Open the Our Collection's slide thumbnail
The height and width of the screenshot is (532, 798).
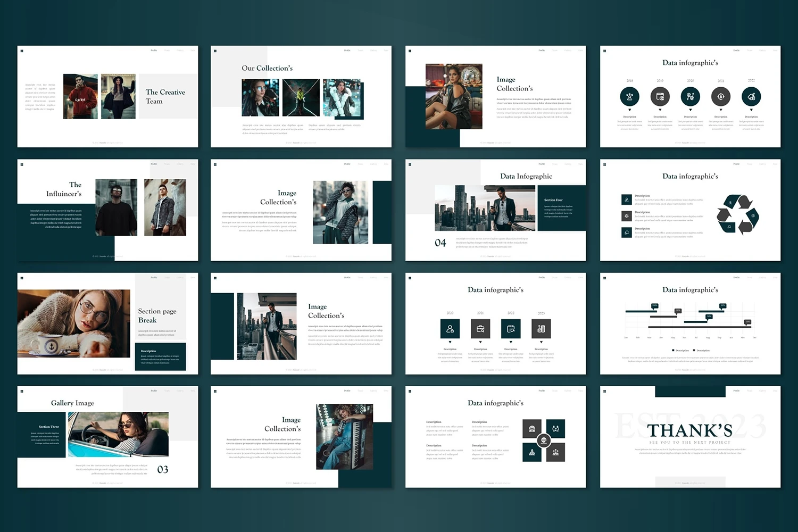tap(301, 96)
